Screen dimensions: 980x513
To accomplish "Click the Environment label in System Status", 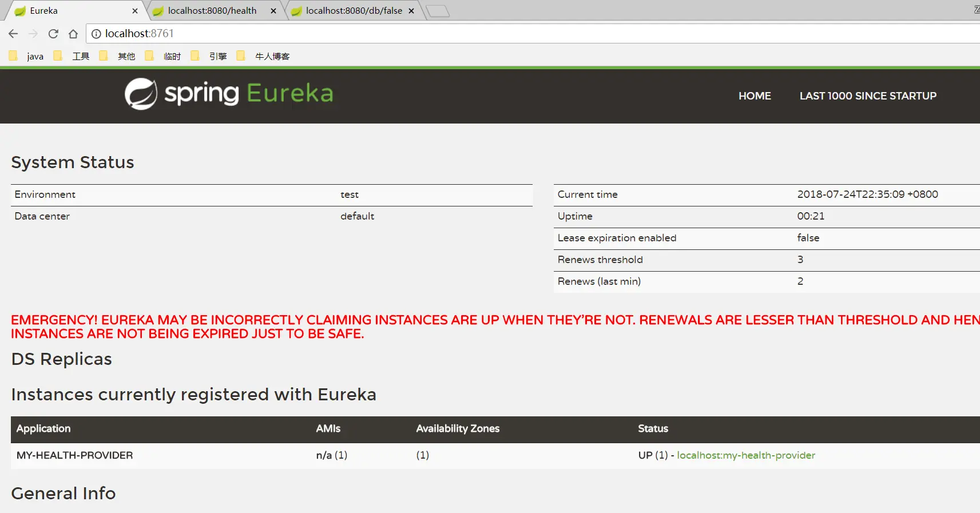I will click(x=45, y=194).
